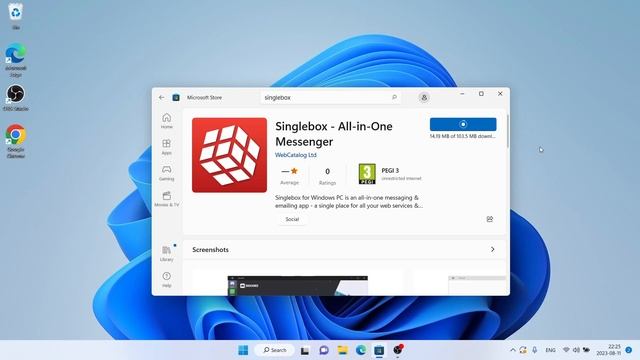640x360 pixels.
Task: Click the Microsoft Store logo icon
Action: coord(176,98)
